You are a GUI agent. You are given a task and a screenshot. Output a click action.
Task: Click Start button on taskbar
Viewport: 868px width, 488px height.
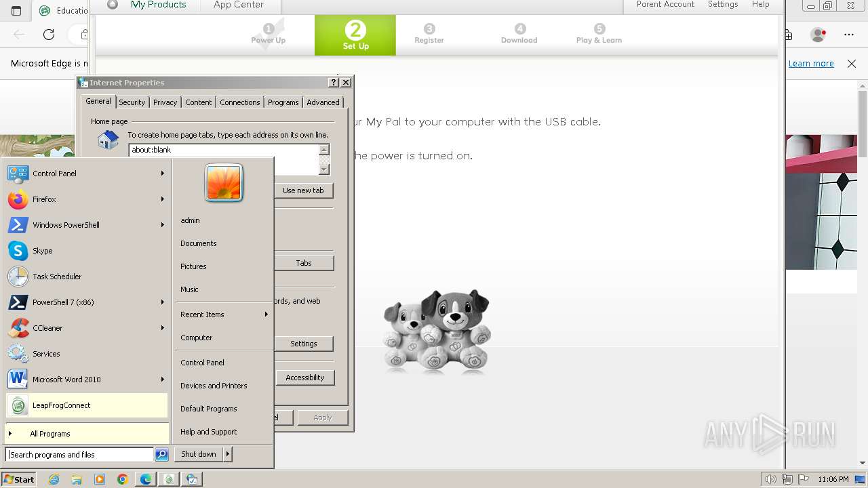click(x=18, y=479)
